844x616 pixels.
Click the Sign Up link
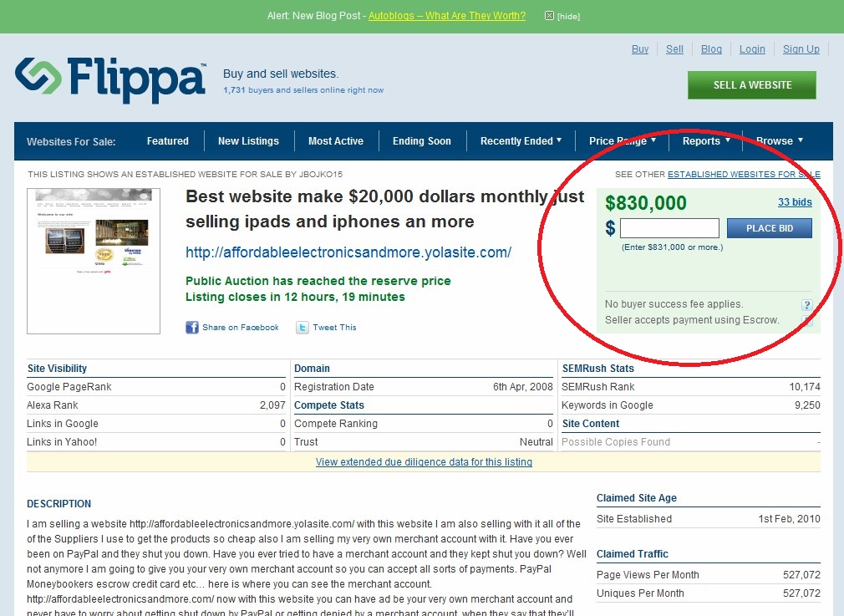[801, 49]
